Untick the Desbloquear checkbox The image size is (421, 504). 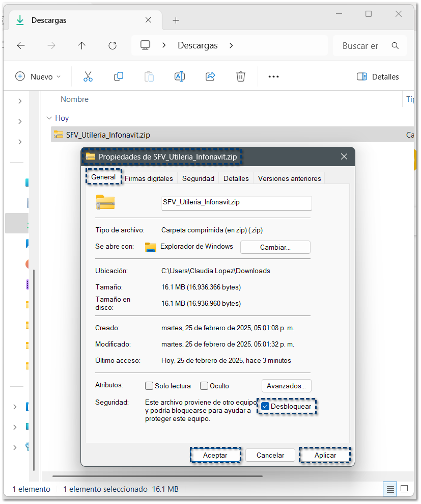pyautogui.click(x=265, y=406)
